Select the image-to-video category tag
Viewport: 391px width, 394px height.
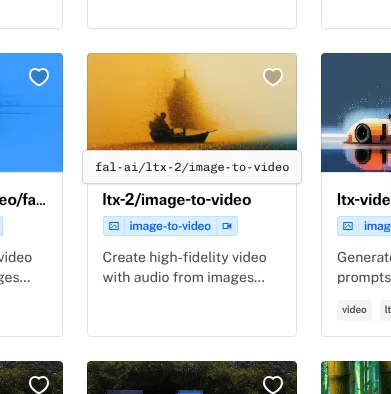click(x=170, y=226)
